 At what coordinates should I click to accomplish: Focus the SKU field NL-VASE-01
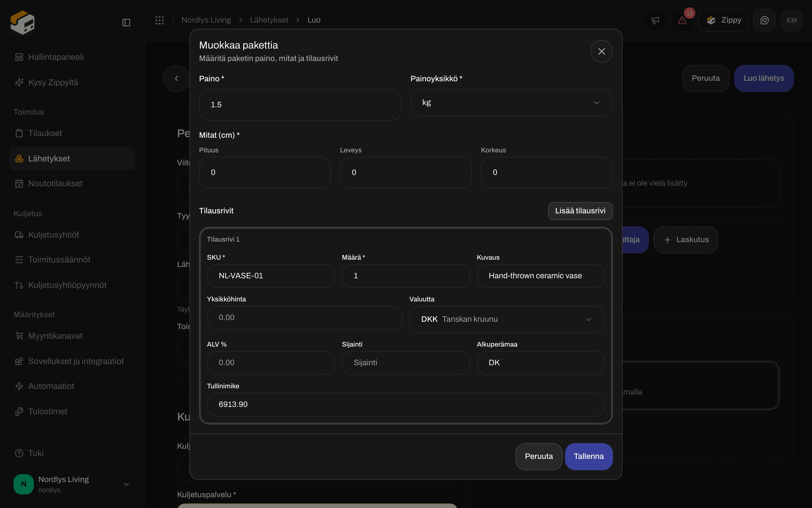coord(271,276)
